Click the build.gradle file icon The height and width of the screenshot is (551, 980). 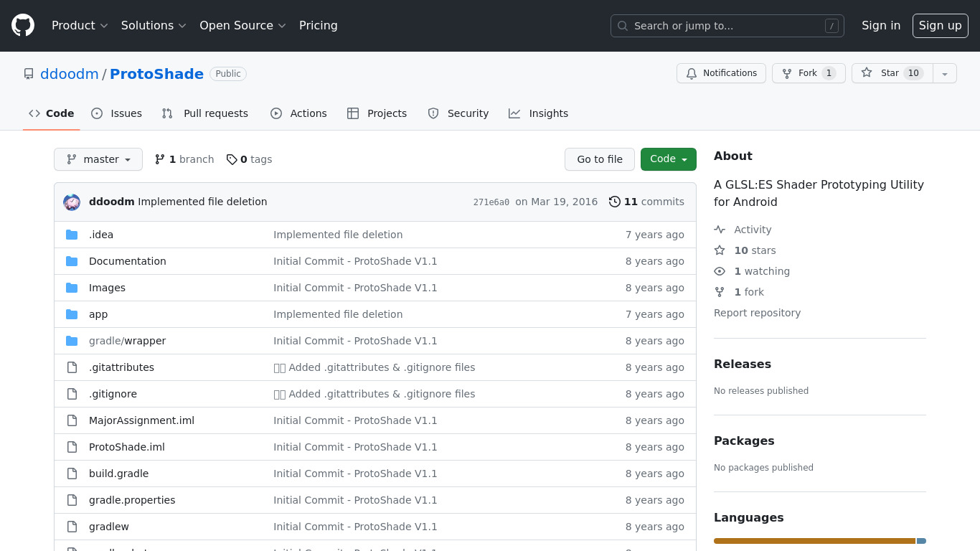(72, 474)
